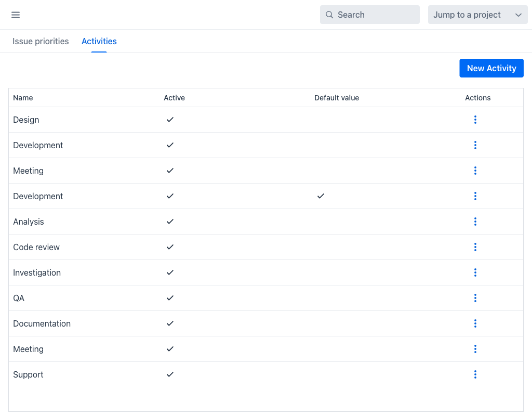
Task: Open actions menu for QA row
Action: (x=475, y=298)
